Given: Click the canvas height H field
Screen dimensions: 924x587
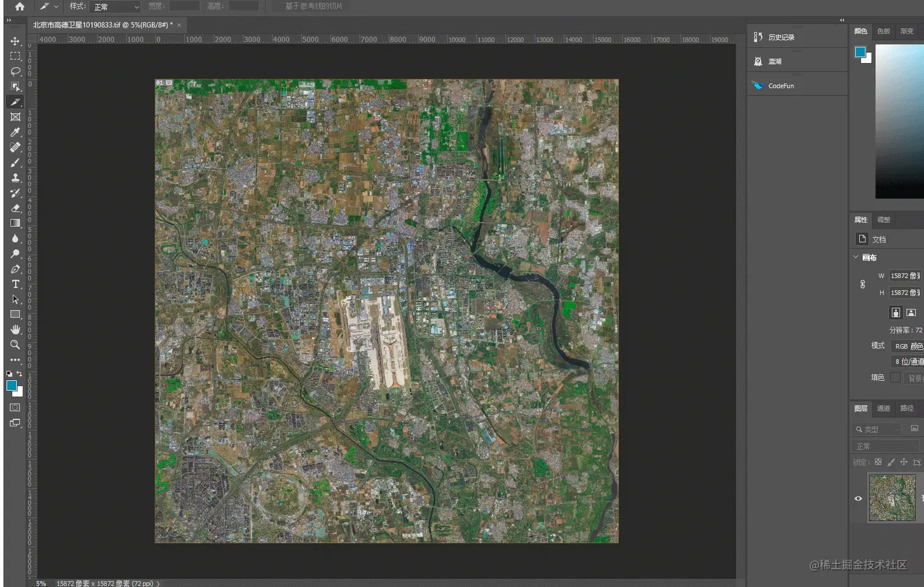Looking at the screenshot, I should 906,293.
